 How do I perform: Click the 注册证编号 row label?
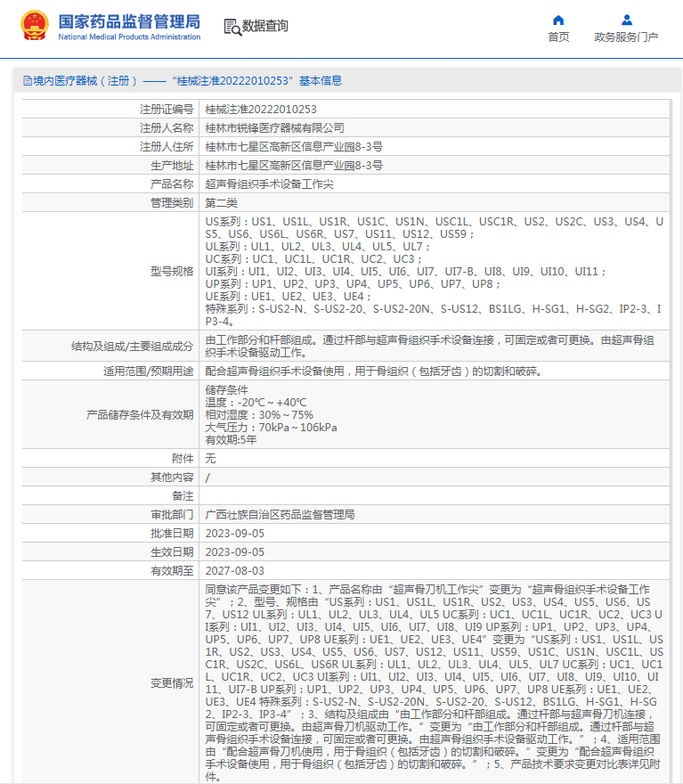click(167, 110)
